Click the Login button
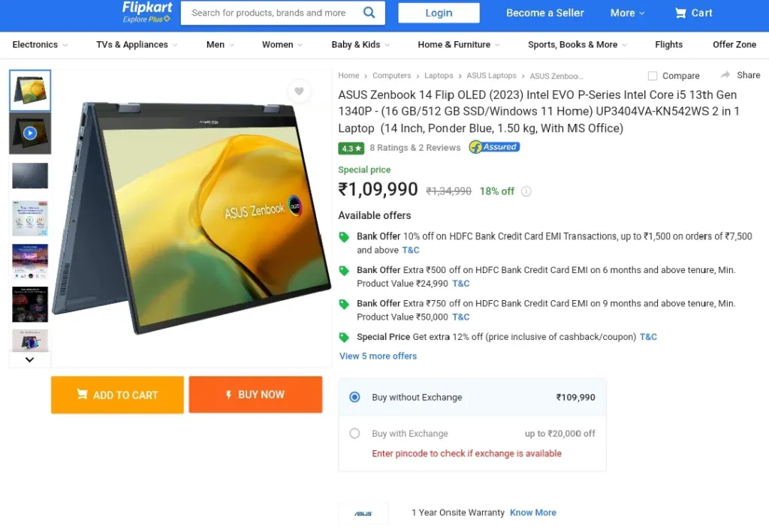This screenshot has height=532, width=769. (439, 14)
